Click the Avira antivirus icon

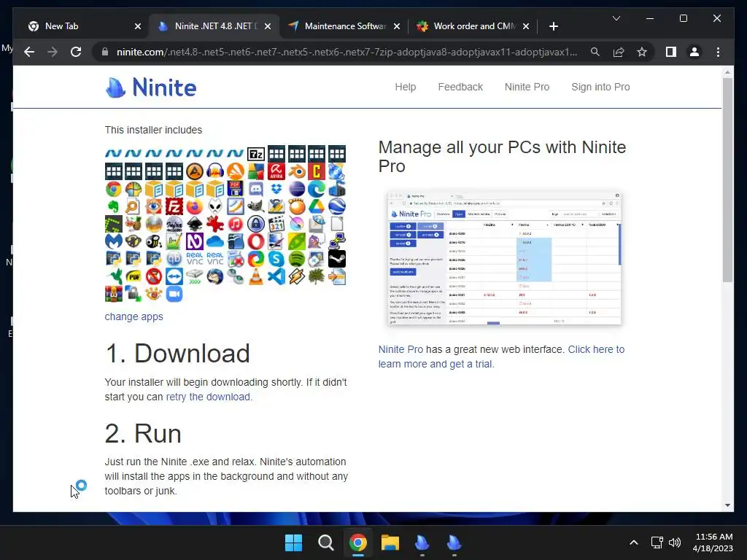point(276,171)
